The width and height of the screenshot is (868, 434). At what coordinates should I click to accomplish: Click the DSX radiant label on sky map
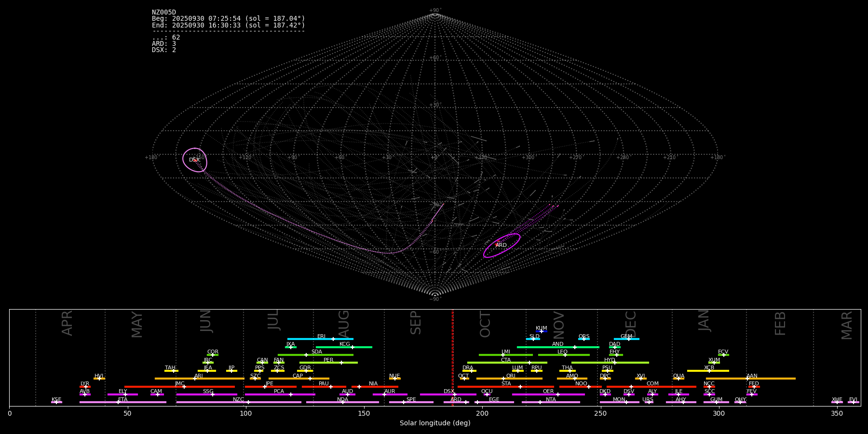[194, 160]
